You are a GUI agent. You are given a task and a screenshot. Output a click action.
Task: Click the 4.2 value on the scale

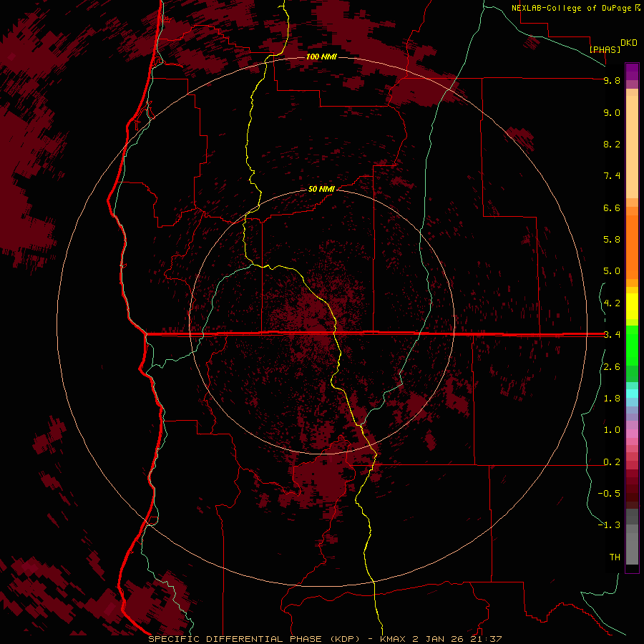612,303
